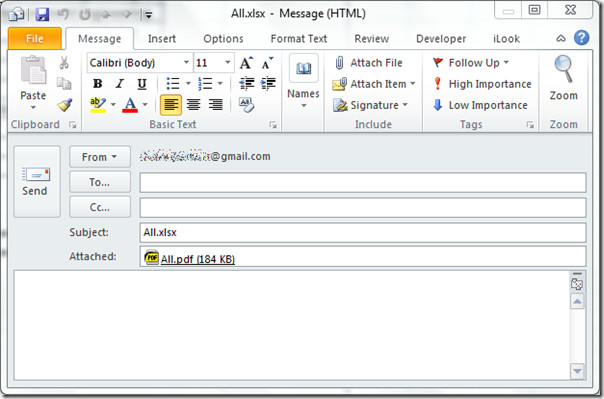This screenshot has width=604, height=399.
Task: Toggle Underline formatting
Action: pos(142,84)
